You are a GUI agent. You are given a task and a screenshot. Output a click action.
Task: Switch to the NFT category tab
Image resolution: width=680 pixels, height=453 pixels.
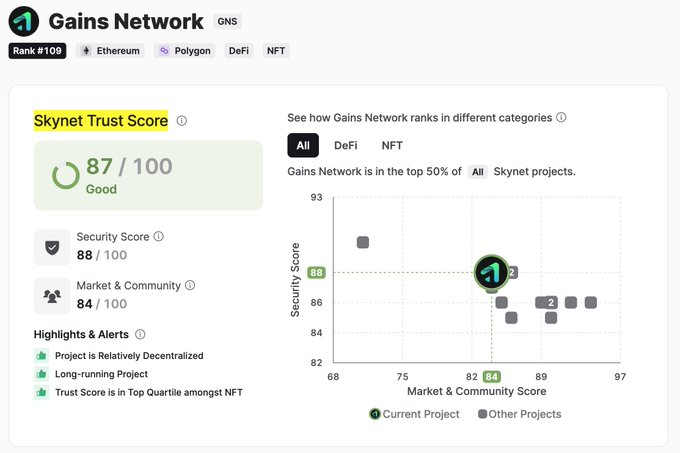click(x=392, y=145)
